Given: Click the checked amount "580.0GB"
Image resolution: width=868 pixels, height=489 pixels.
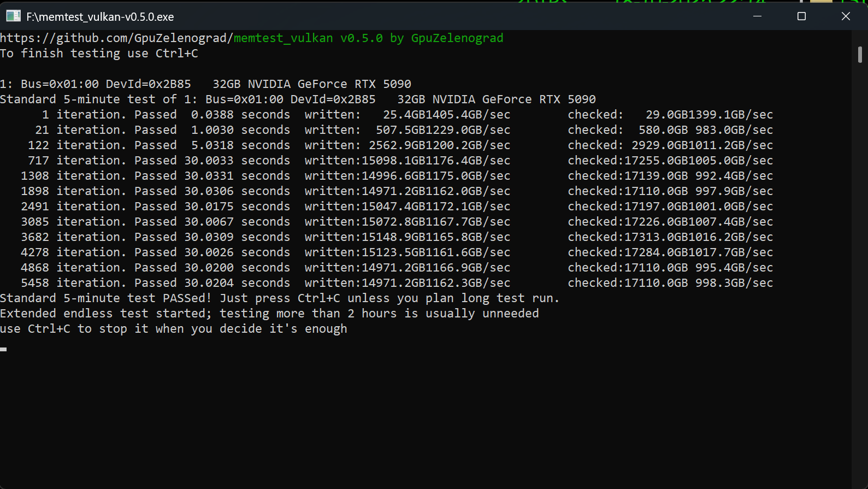Looking at the screenshot, I should (663, 130).
